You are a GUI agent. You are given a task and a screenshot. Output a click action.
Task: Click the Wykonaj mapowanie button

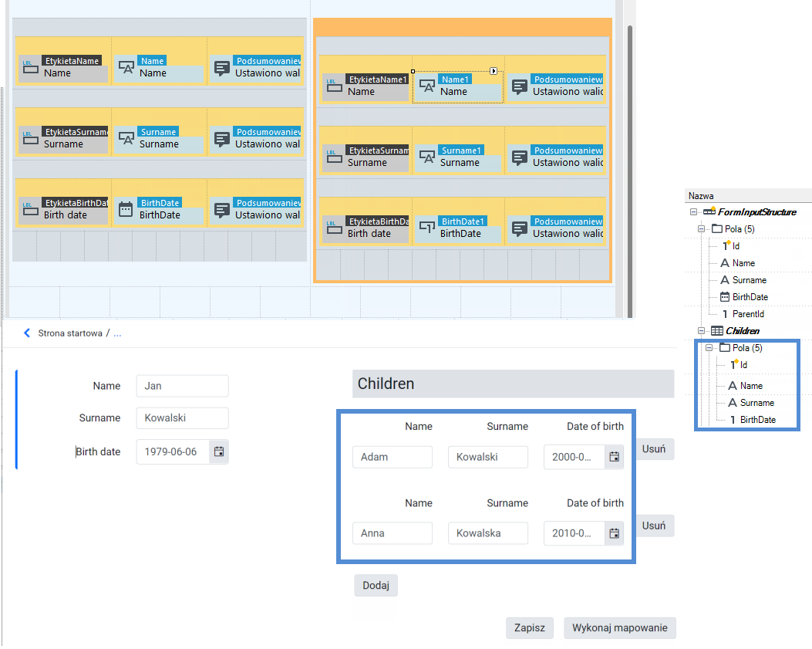[620, 627]
